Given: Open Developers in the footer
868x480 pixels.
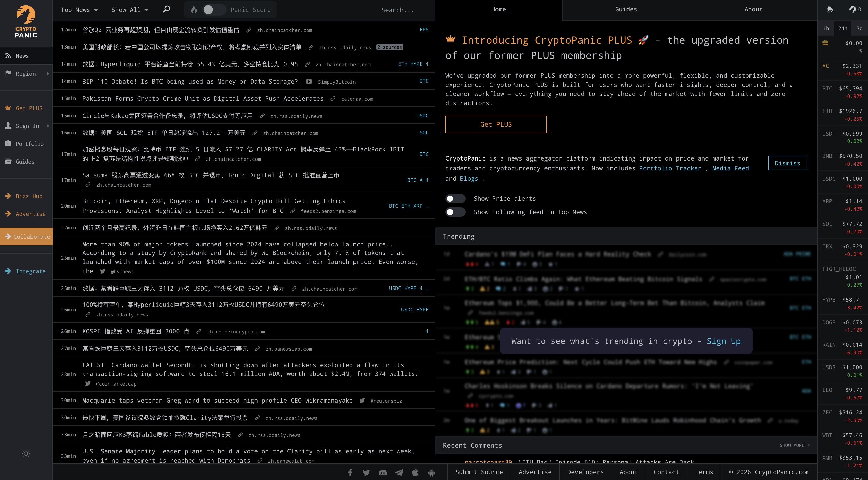Looking at the screenshot, I should tap(585, 472).
